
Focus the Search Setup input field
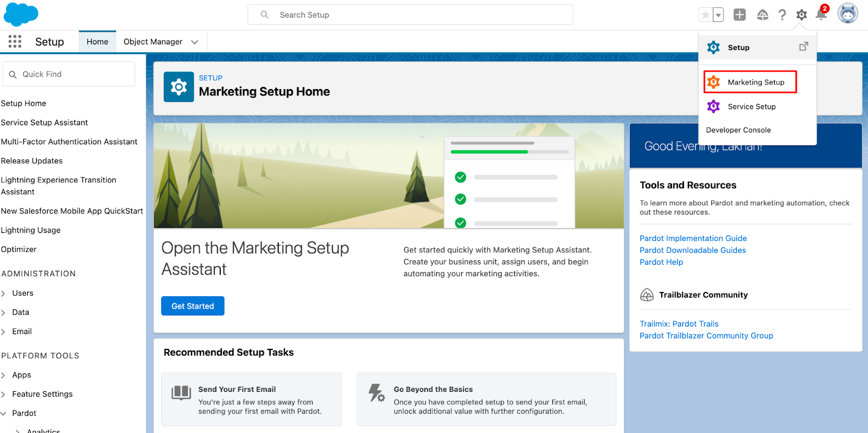[411, 15]
